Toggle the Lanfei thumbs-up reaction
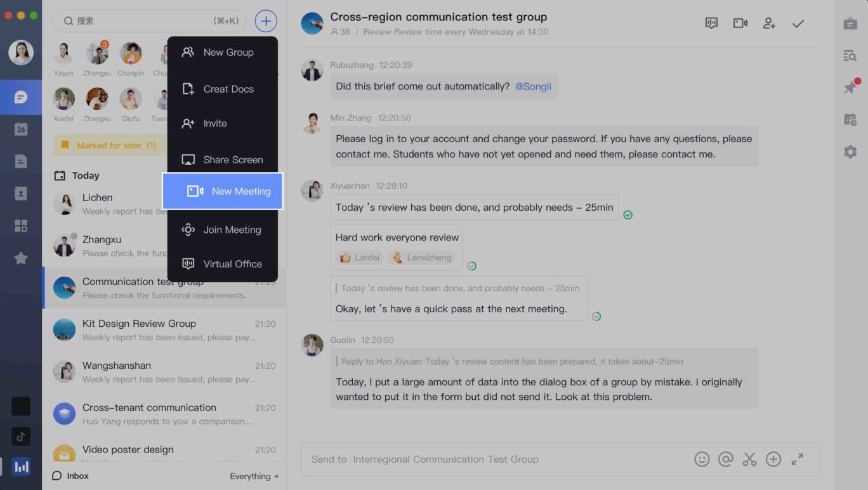The width and height of the screenshot is (868, 490). [x=360, y=258]
